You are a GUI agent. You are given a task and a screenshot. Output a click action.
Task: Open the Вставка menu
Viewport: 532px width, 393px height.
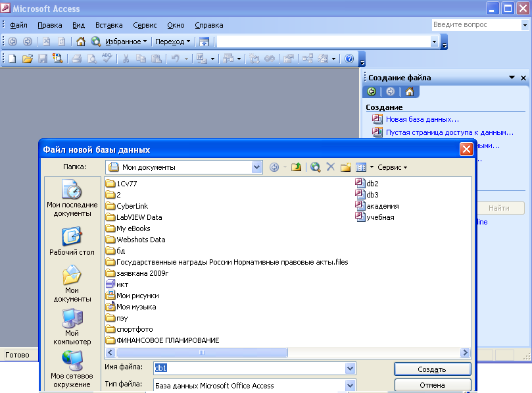(109, 25)
